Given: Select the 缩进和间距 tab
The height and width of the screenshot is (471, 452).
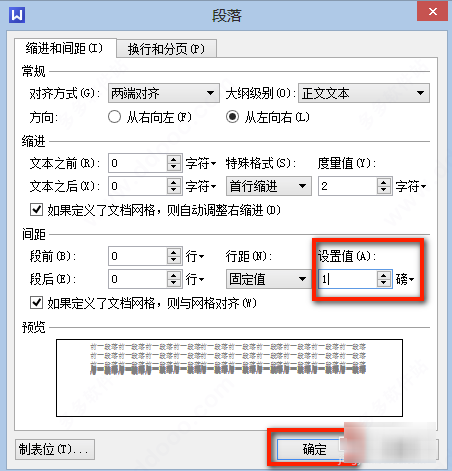Looking at the screenshot, I should point(65,48).
